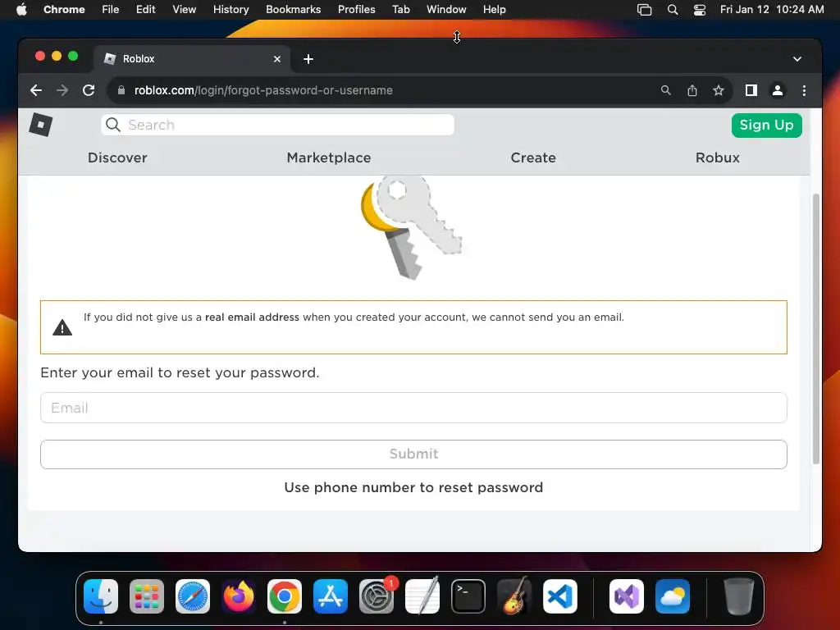This screenshot has height=630, width=840.
Task: Open the Apple menu
Action: click(21, 10)
